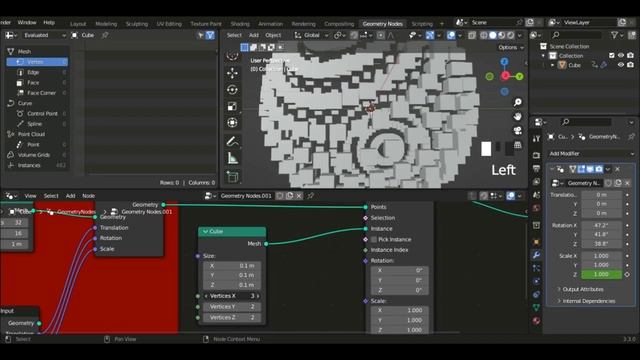Image resolution: width=640 pixels, height=360 pixels.
Task: Select the Cursor tool in viewport toolbar
Action: (x=233, y=56)
